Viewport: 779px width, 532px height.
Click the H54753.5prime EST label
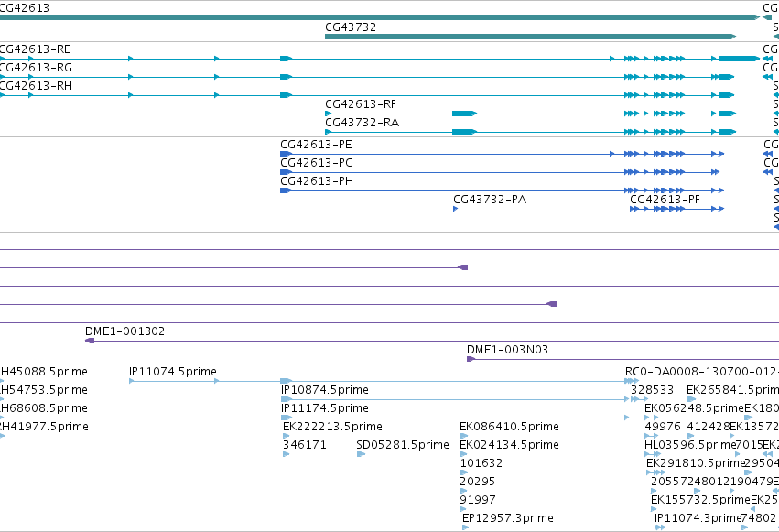tap(44, 390)
